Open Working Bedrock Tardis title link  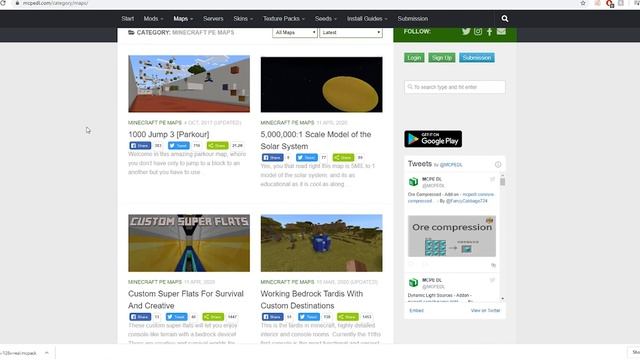311,300
